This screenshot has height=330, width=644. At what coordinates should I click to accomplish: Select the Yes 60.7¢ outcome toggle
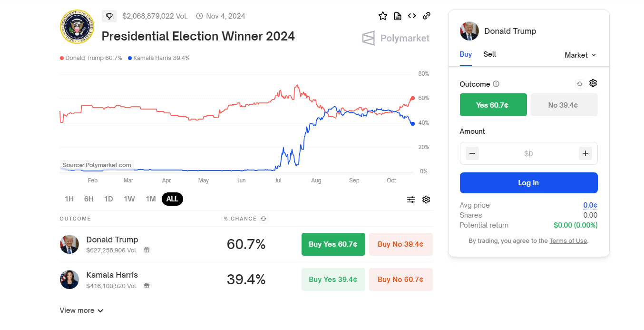pyautogui.click(x=493, y=104)
